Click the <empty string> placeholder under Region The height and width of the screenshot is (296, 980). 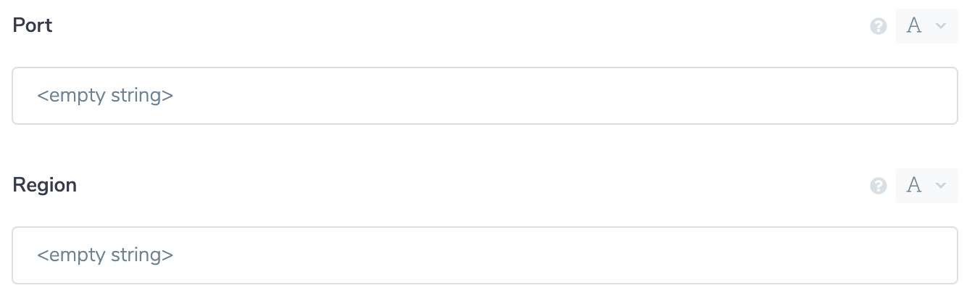(105, 255)
